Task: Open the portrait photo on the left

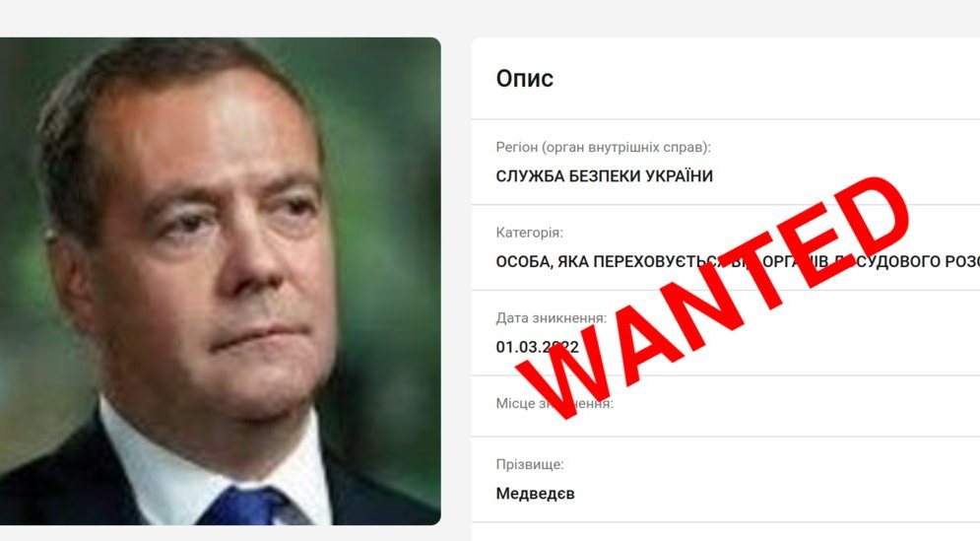Action: [x=220, y=281]
